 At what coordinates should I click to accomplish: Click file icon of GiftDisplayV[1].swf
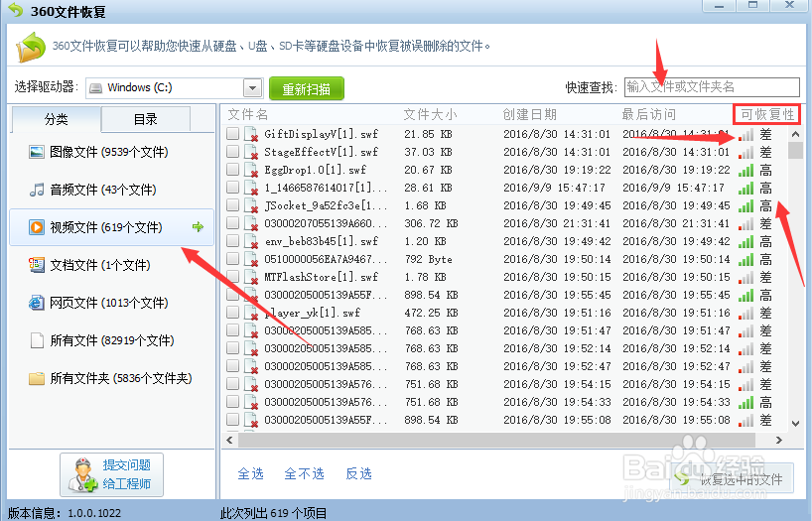(x=251, y=134)
